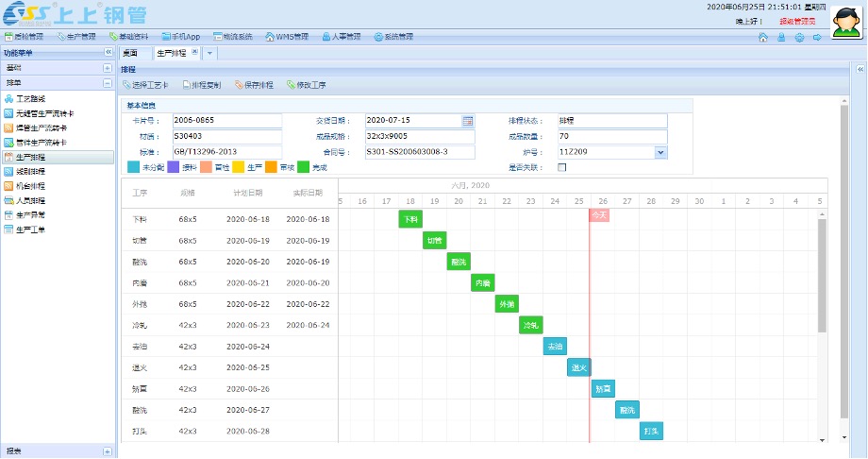Expand the 基础 menu section
This screenshot has height=459, width=868.
point(108,68)
